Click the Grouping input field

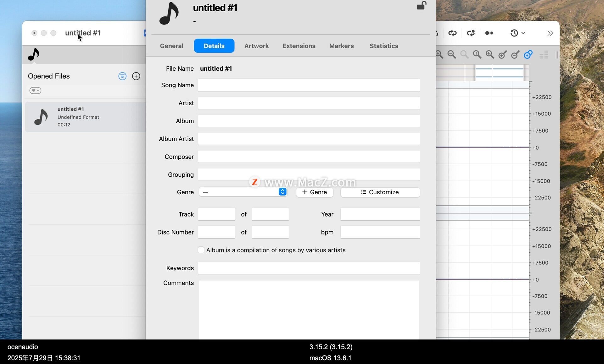point(309,175)
